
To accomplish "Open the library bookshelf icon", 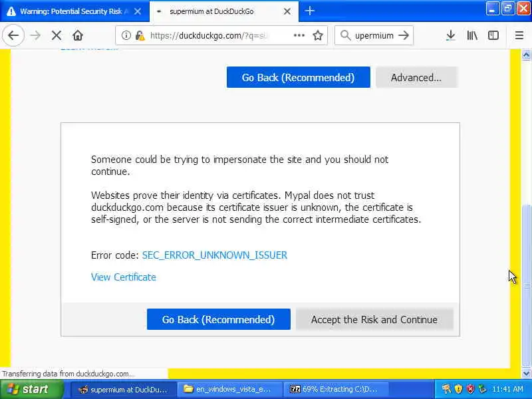I will 472,35.
